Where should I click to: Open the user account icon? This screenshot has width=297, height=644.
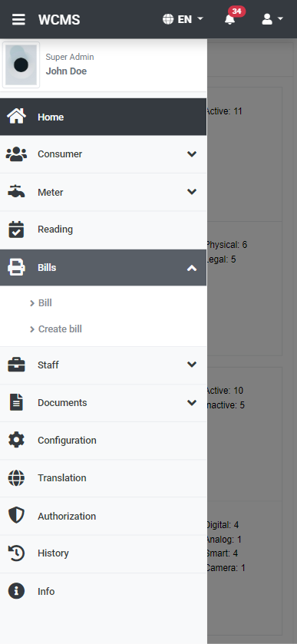coord(267,19)
